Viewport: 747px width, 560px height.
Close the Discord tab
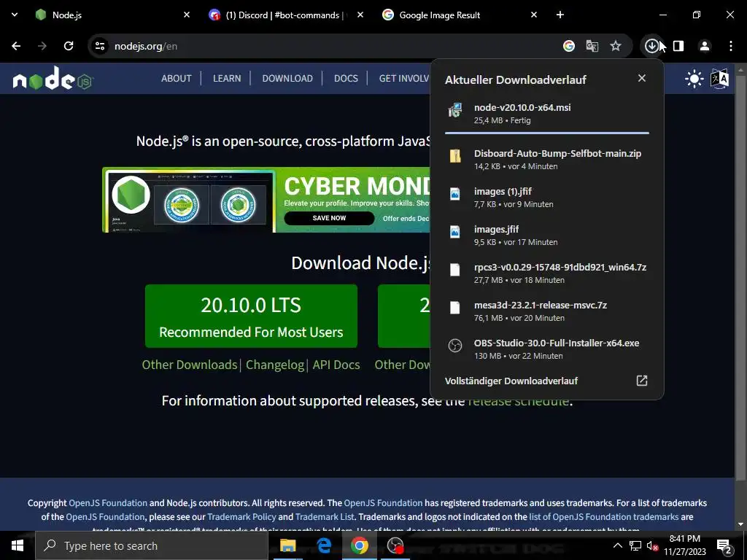click(360, 15)
